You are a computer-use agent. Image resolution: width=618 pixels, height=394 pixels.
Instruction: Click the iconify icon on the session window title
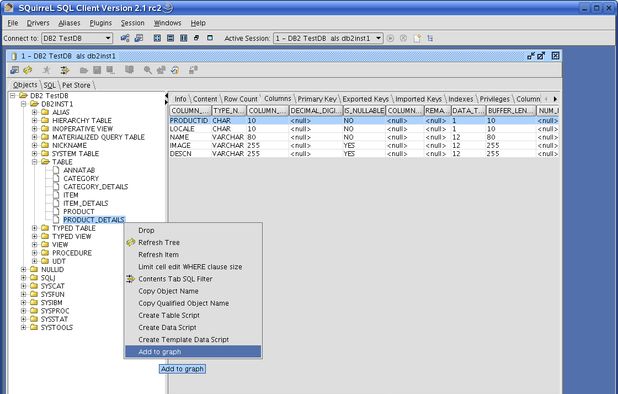click(531, 56)
